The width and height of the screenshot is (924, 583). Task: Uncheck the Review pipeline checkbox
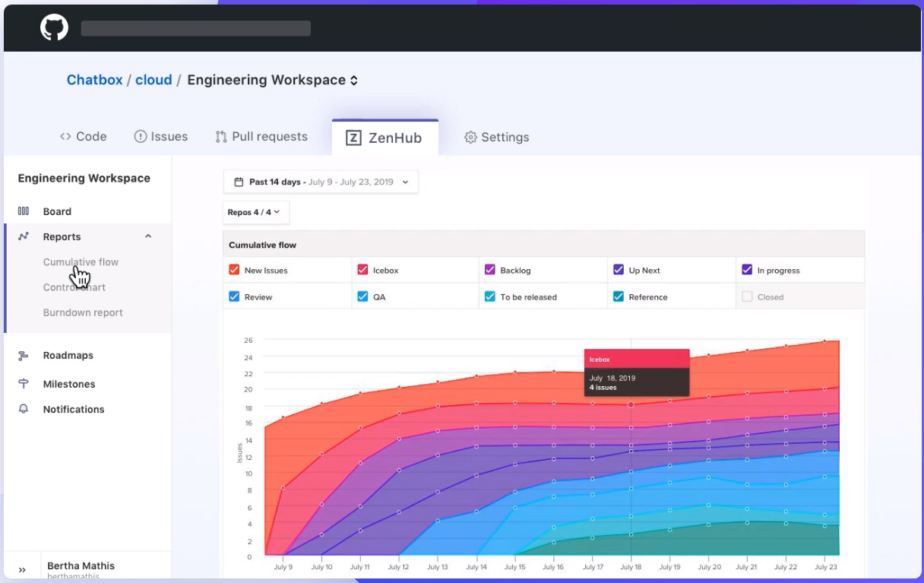[x=234, y=296]
